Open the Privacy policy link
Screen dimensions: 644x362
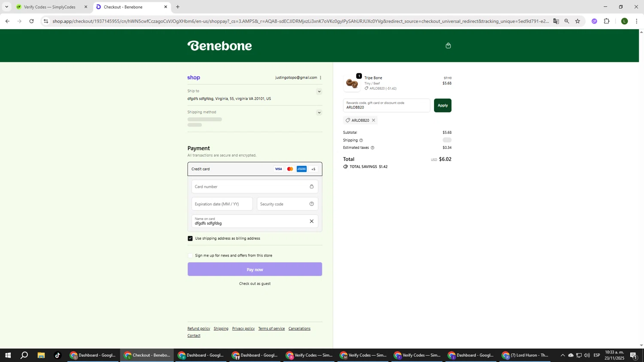243,329
